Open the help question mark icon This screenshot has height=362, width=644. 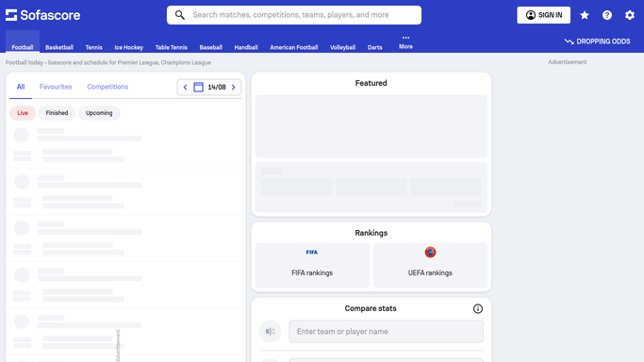pos(607,15)
